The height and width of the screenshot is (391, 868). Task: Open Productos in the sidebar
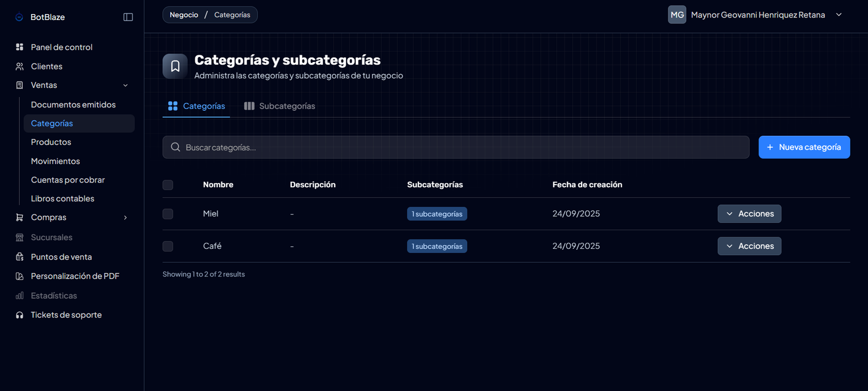51,142
